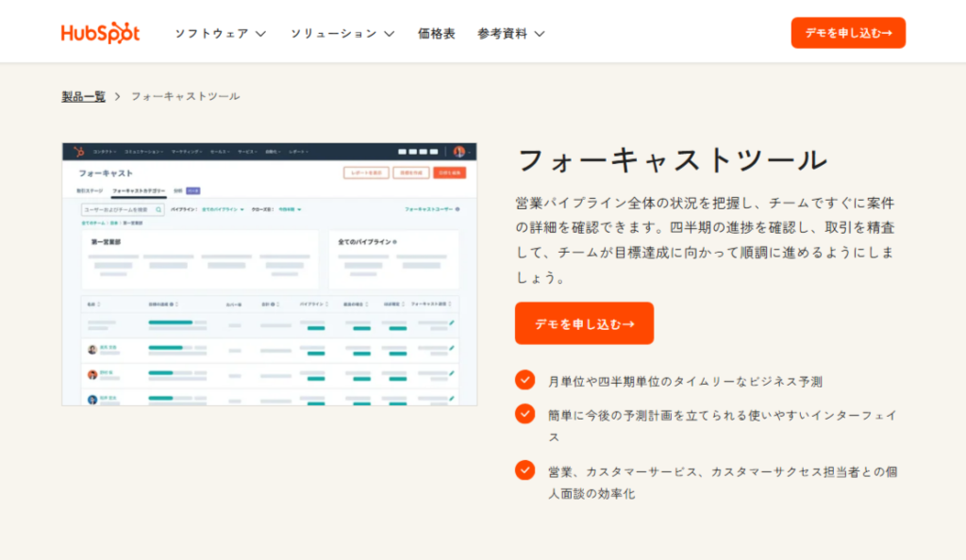Click the フォーキャストツール breadcrumb text

tap(186, 96)
